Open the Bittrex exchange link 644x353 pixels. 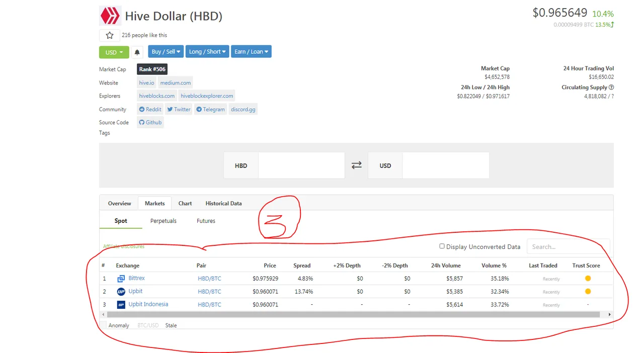(x=136, y=278)
